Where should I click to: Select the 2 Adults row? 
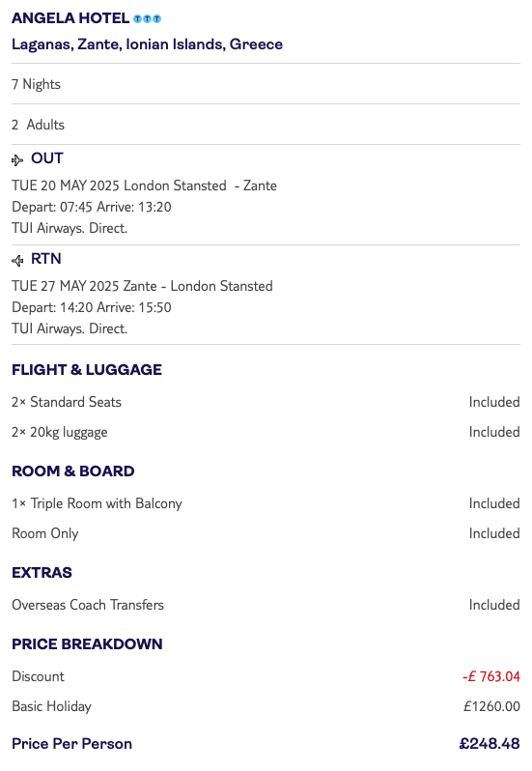click(266, 125)
